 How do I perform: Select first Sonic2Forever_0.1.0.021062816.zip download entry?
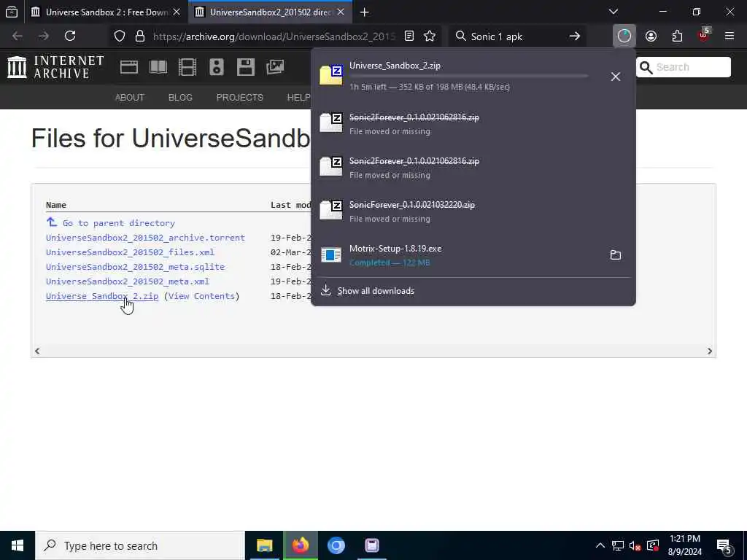pyautogui.click(x=473, y=124)
